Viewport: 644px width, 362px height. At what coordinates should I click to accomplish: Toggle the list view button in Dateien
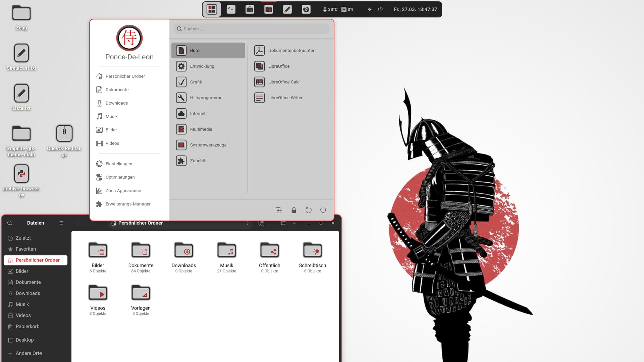tap(283, 223)
